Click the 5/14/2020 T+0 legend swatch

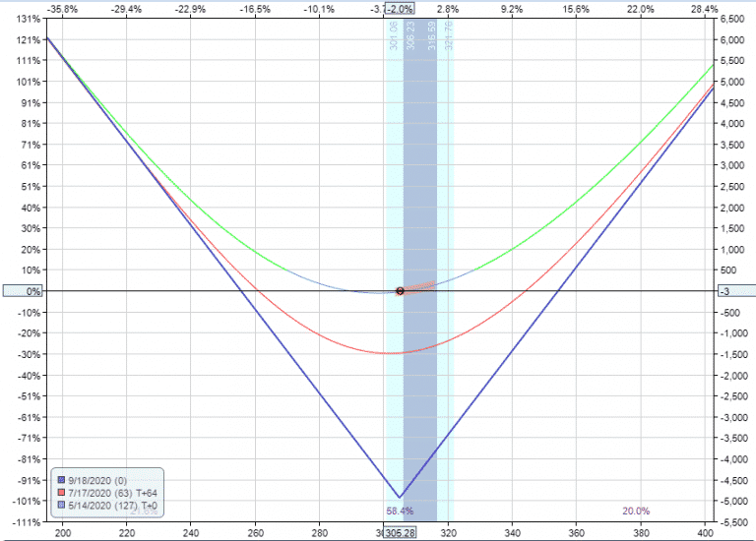60,506
